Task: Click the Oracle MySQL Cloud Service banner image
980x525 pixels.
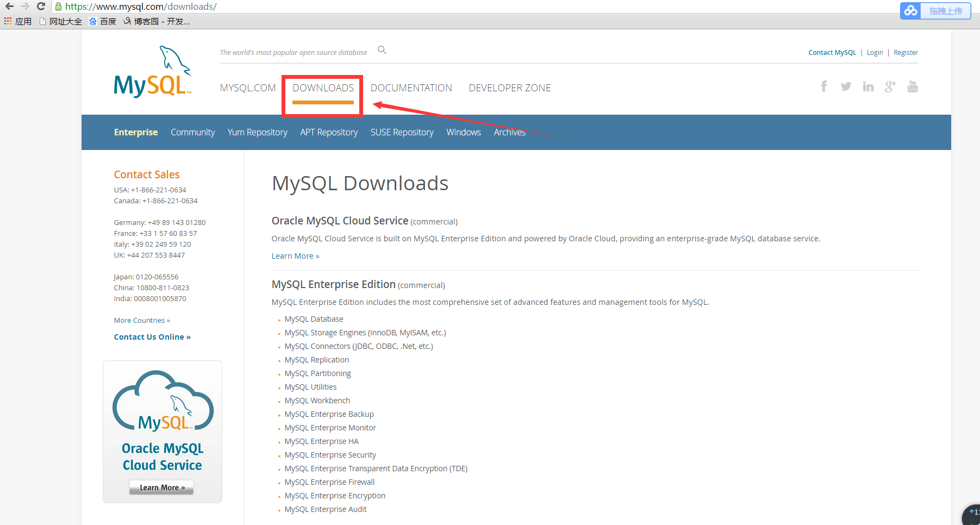Action: tap(163, 432)
